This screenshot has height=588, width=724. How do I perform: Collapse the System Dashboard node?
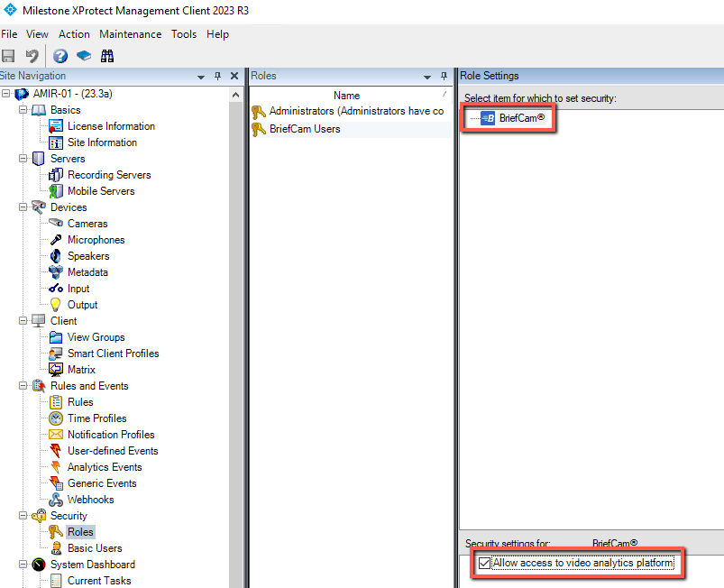23,564
